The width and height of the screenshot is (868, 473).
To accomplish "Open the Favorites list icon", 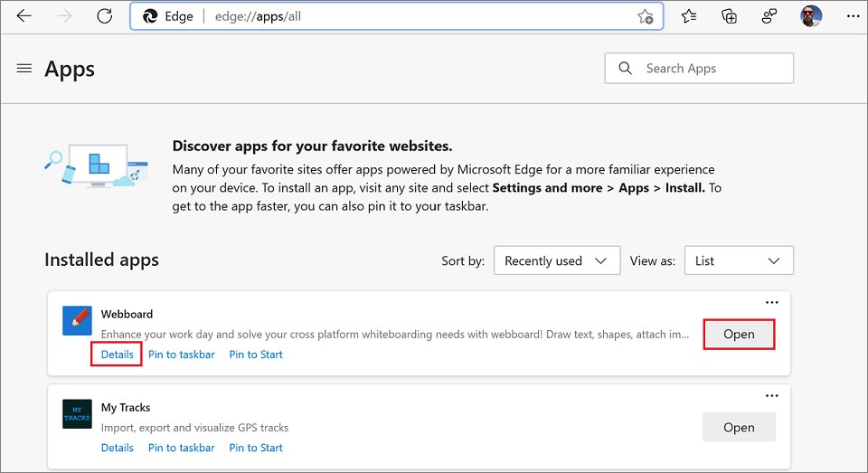I will (x=689, y=16).
